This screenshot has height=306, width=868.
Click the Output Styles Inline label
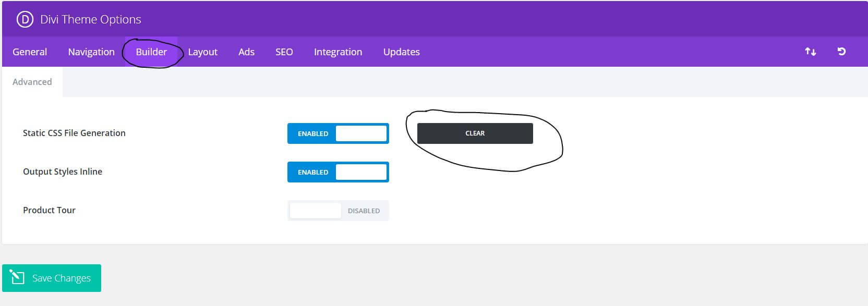pos(63,172)
